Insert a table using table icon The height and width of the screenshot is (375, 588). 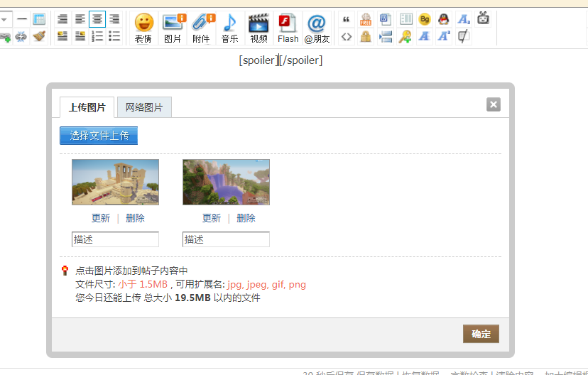39,18
